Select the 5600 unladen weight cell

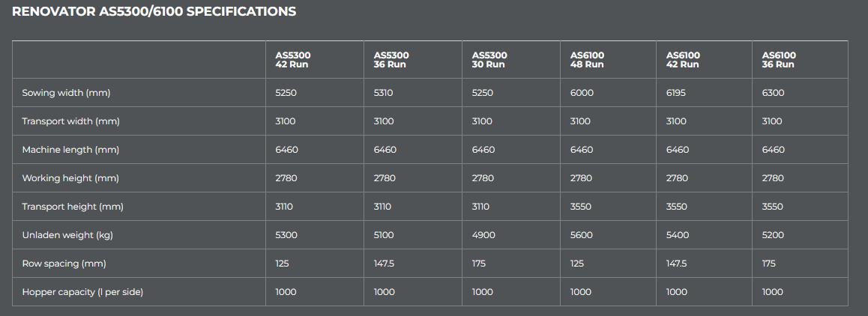point(581,235)
